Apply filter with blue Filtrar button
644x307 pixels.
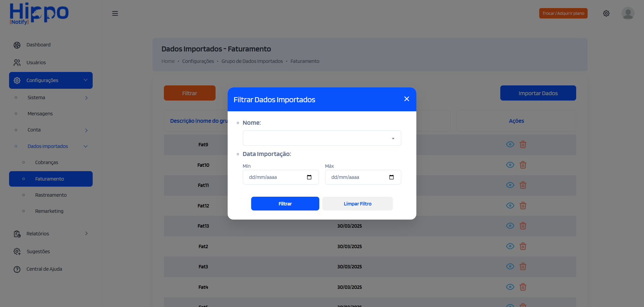[285, 204]
